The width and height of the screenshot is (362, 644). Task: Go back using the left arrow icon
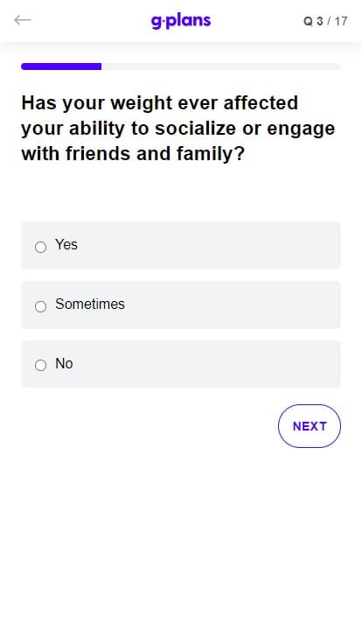point(22,20)
